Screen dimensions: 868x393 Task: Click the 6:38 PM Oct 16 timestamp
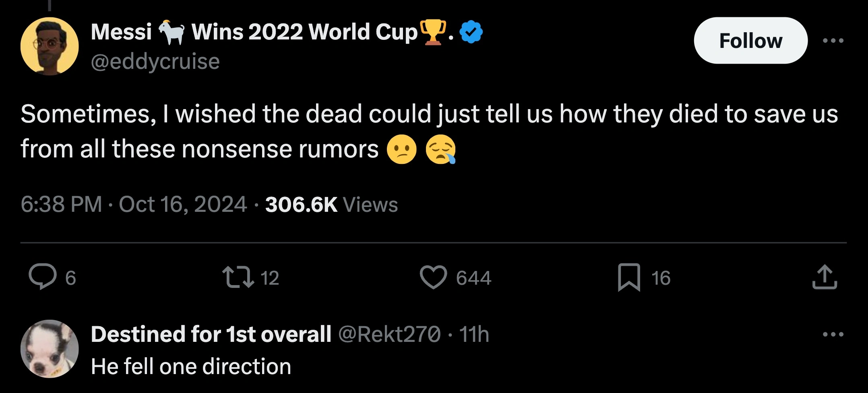pos(134,205)
